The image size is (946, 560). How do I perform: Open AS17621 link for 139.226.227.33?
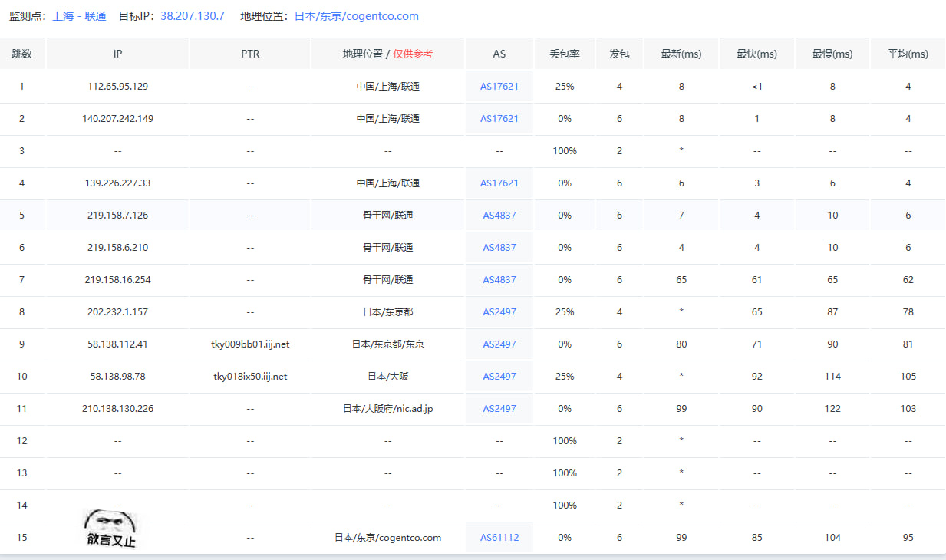coord(499,183)
